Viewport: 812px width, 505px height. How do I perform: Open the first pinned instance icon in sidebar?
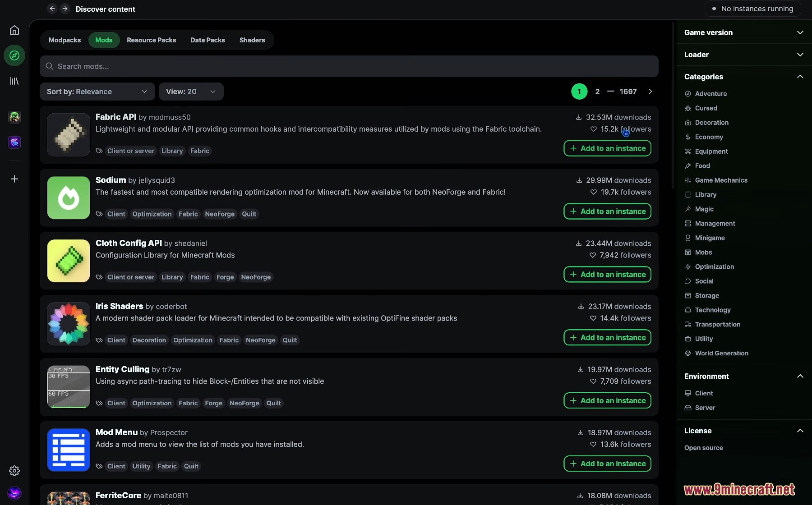[x=14, y=117]
